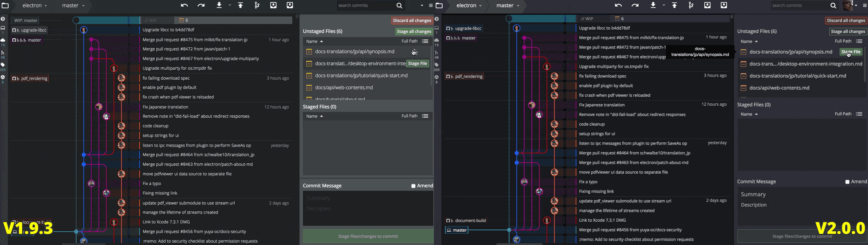The height and width of the screenshot is (245, 868).
Task: Click Undo arrow in left V1.9.3 toolbar
Action: tap(185, 5)
